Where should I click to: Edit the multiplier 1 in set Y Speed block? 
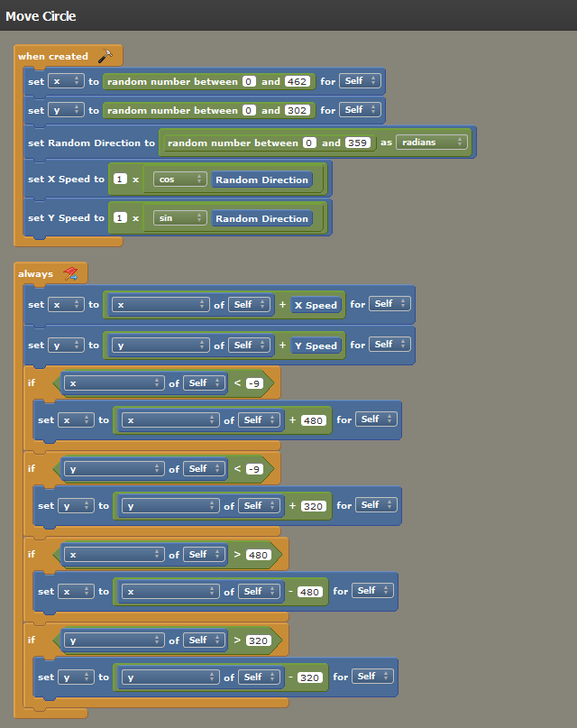click(120, 217)
